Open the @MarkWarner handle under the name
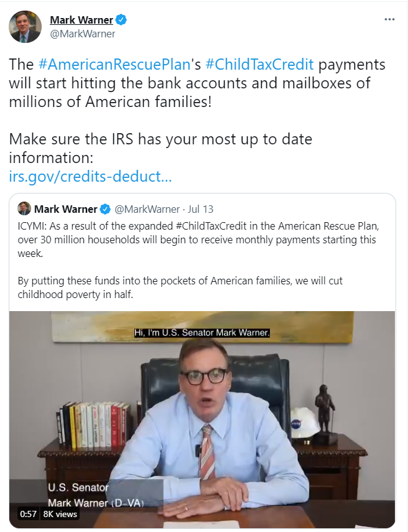 pyautogui.click(x=83, y=34)
